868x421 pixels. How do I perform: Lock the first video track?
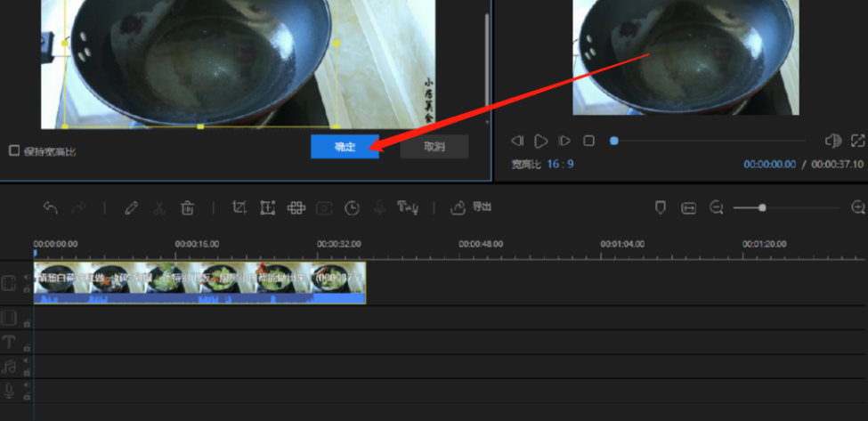pos(26,288)
